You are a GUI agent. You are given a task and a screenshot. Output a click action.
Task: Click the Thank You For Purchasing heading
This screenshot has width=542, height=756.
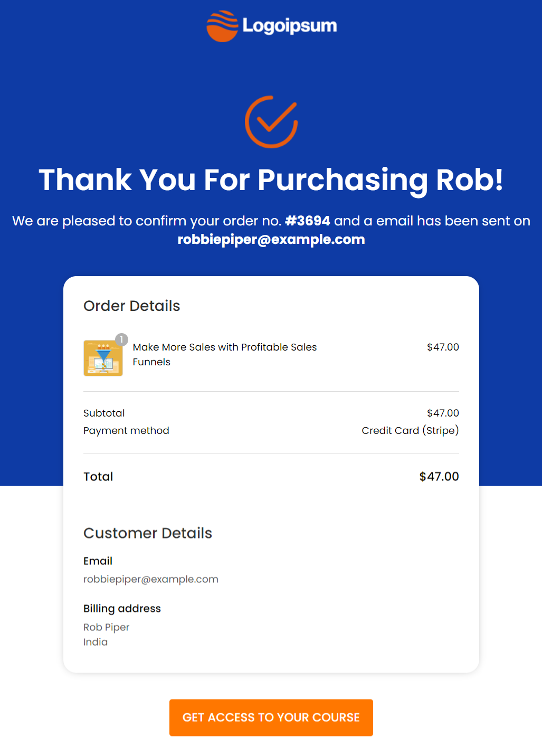coord(271,180)
